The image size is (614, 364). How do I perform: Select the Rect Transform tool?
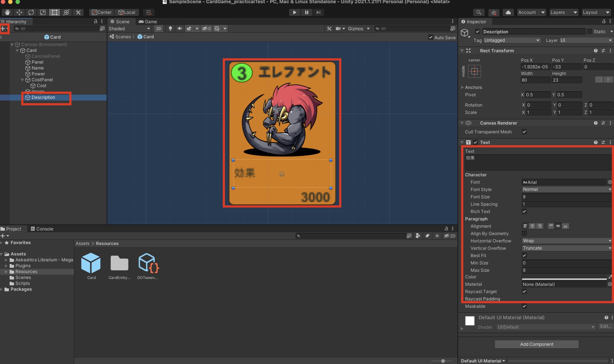click(x=54, y=12)
